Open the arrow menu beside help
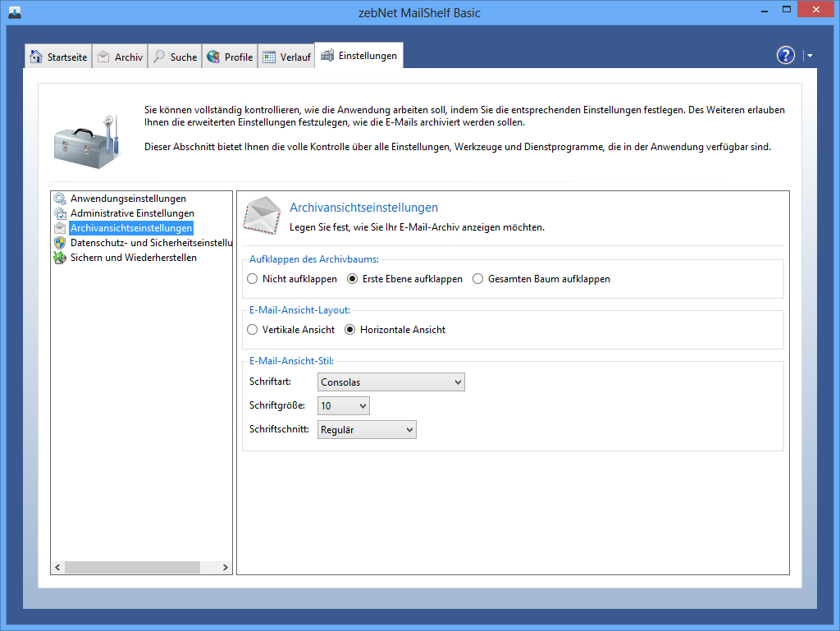Viewport: 840px width, 631px height. (810, 56)
